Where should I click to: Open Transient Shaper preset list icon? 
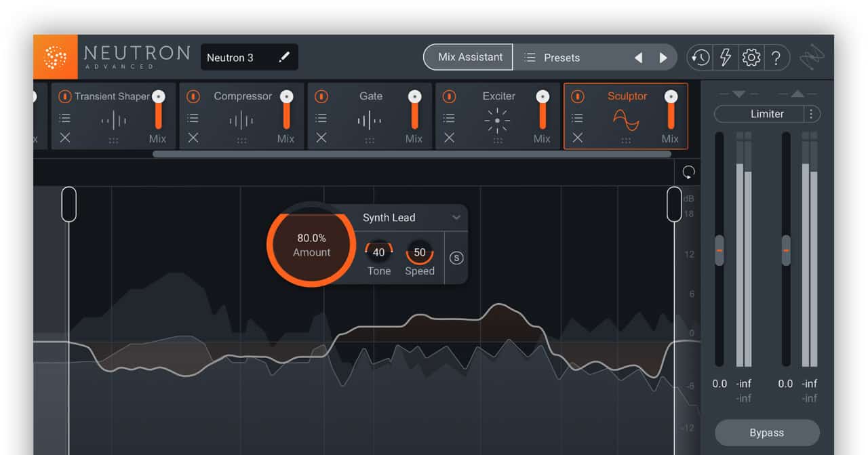pos(64,118)
